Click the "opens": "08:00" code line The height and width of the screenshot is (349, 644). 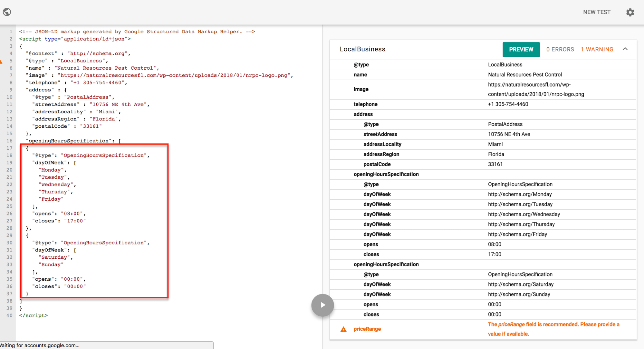click(x=59, y=214)
